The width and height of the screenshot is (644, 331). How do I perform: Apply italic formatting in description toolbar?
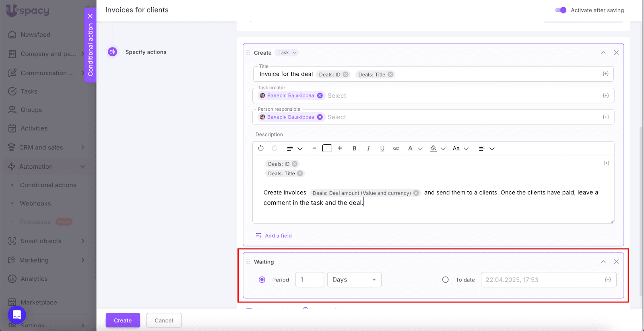[368, 149]
